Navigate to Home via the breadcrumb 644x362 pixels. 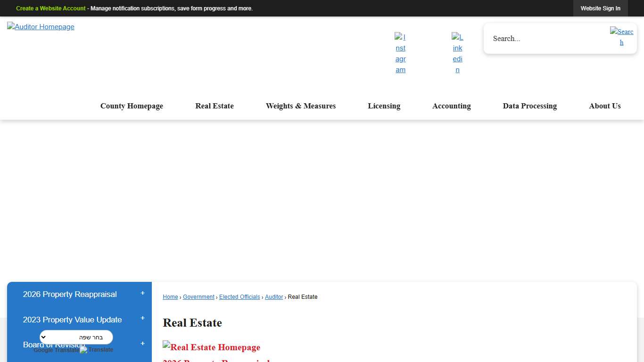tap(170, 297)
